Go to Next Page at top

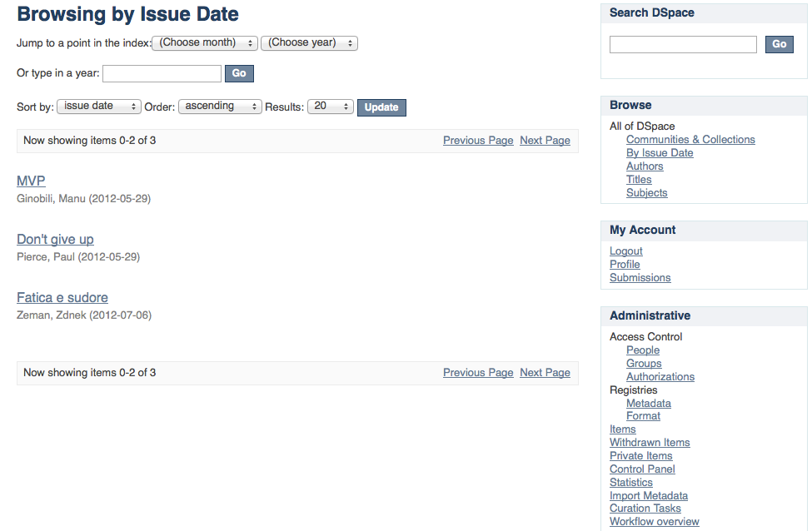[x=545, y=141]
